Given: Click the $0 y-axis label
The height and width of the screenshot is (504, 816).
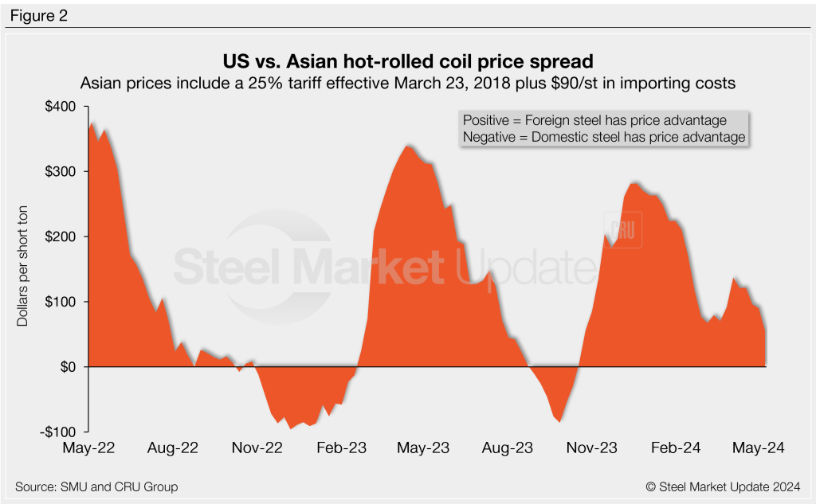Looking at the screenshot, I should click(x=67, y=367).
